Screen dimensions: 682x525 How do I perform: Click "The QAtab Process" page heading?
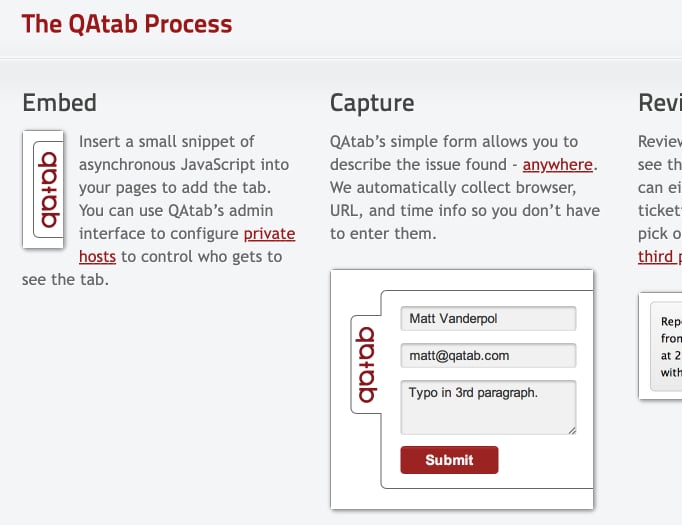click(127, 24)
